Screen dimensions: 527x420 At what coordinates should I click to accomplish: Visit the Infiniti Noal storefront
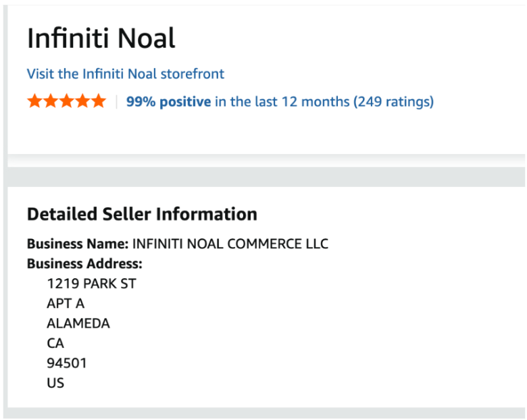coord(126,74)
